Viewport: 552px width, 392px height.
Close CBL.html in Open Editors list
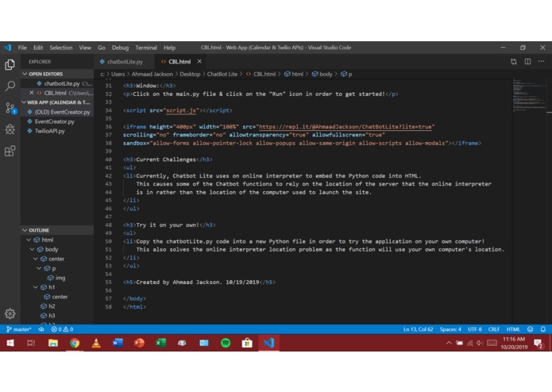tap(31, 93)
